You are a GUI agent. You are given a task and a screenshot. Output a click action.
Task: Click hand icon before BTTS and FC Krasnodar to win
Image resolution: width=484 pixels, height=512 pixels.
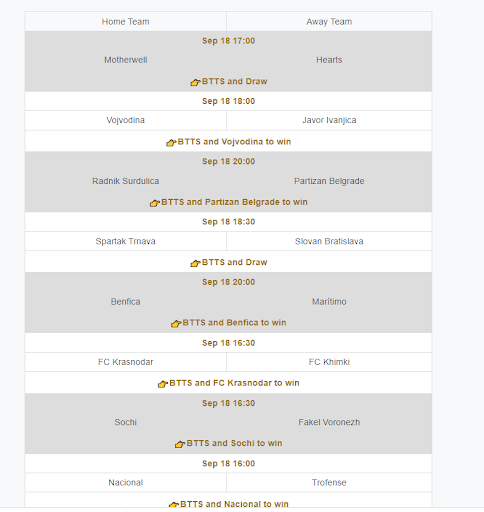pos(163,384)
